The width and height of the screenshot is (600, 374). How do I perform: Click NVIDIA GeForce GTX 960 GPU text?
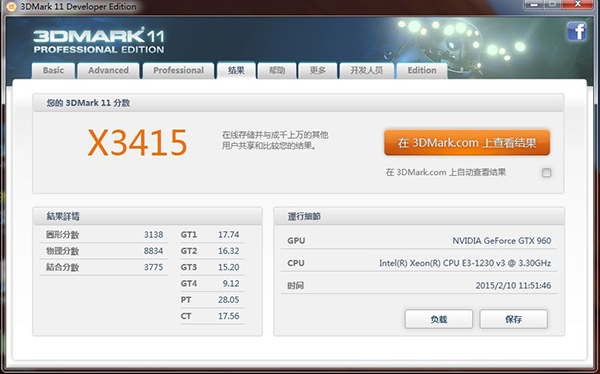click(x=502, y=241)
